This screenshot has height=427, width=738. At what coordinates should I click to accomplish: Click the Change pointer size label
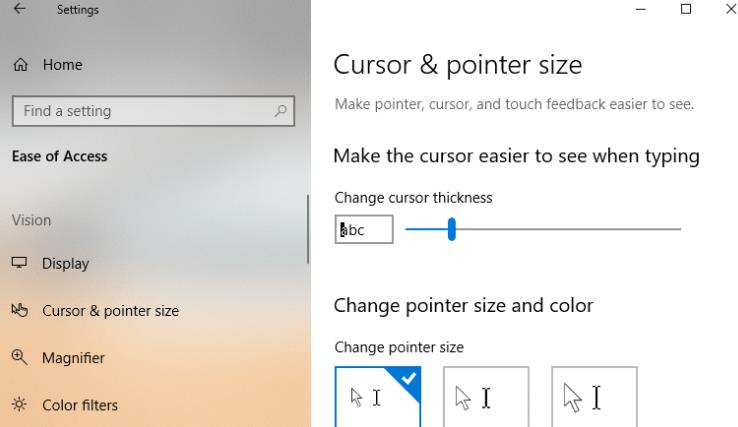(x=399, y=347)
